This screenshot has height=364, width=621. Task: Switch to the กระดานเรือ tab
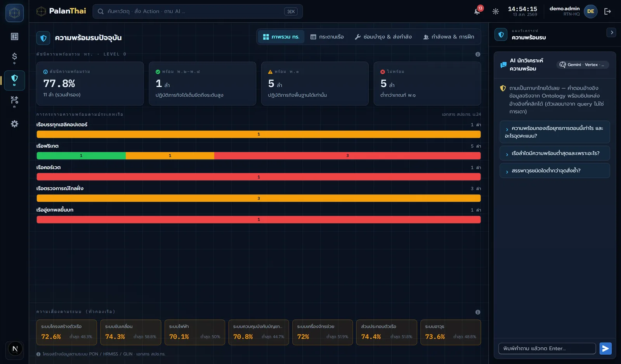[327, 37]
